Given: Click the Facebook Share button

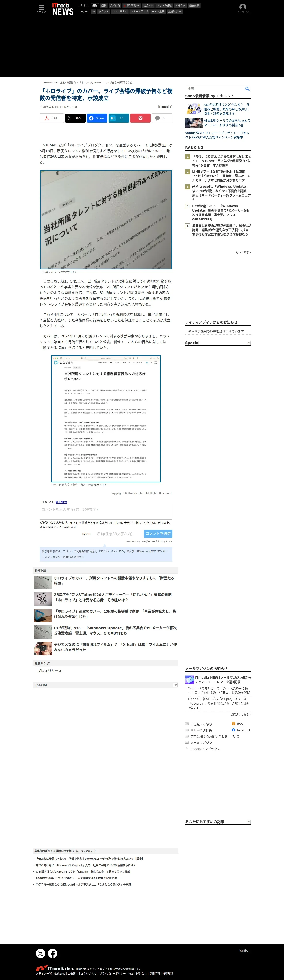Looking at the screenshot, I should tap(97, 118).
